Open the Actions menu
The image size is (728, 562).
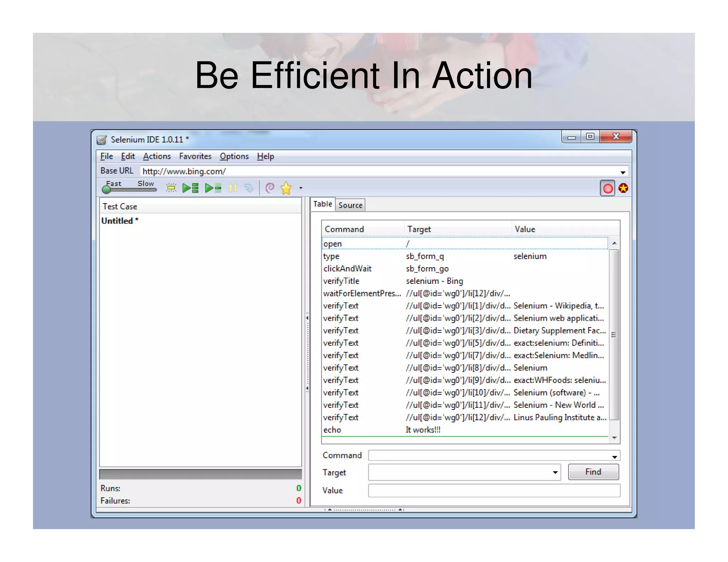pyautogui.click(x=157, y=156)
